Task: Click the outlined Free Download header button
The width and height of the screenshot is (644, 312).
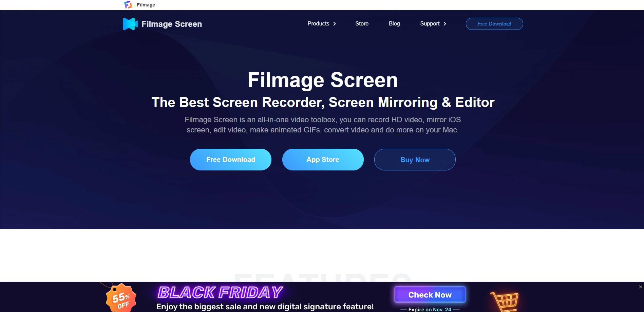Action: coord(494,24)
